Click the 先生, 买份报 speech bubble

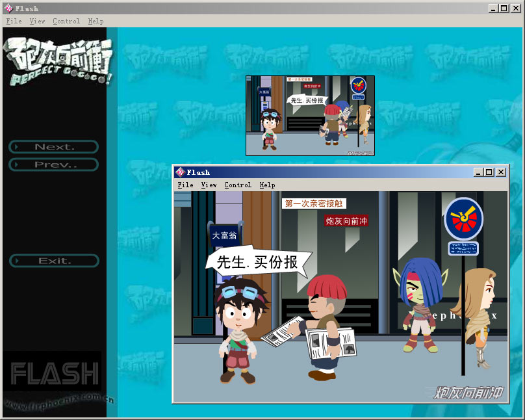pyautogui.click(x=257, y=262)
